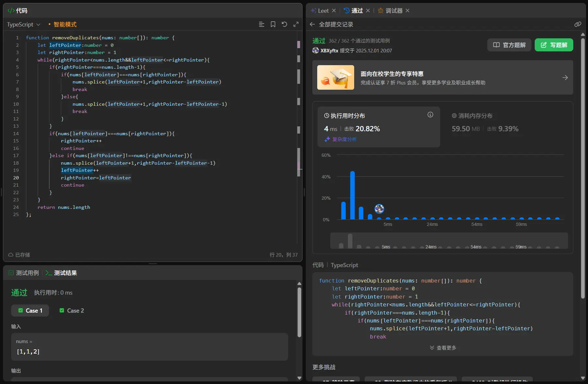Click the runtime range selector strip below chart
The image size is (588, 384).
[x=449, y=241]
